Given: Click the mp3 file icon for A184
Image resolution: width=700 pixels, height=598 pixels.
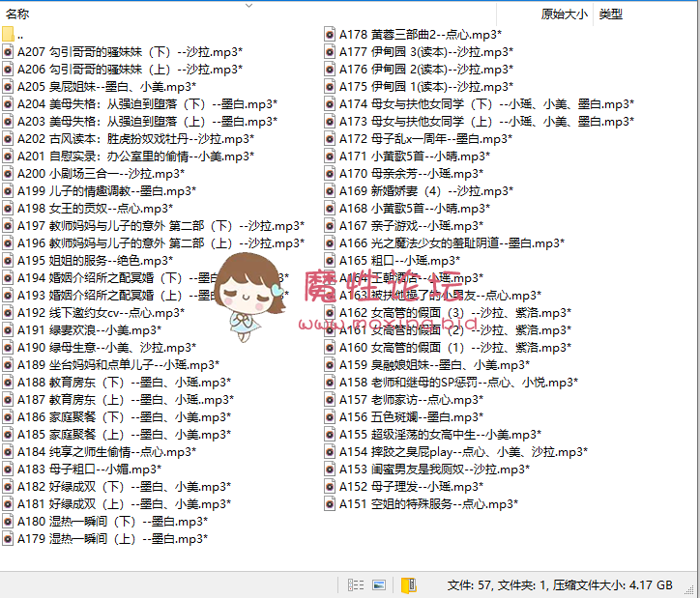Looking at the screenshot, I should pyautogui.click(x=8, y=452).
